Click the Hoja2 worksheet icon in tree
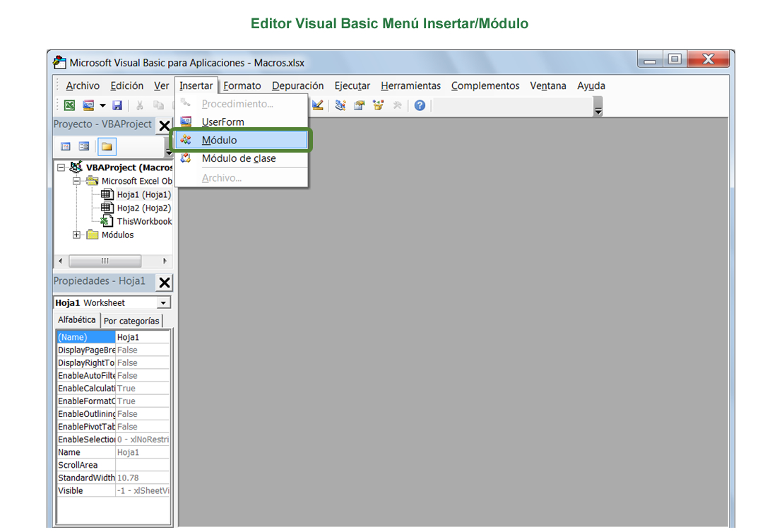 point(107,208)
